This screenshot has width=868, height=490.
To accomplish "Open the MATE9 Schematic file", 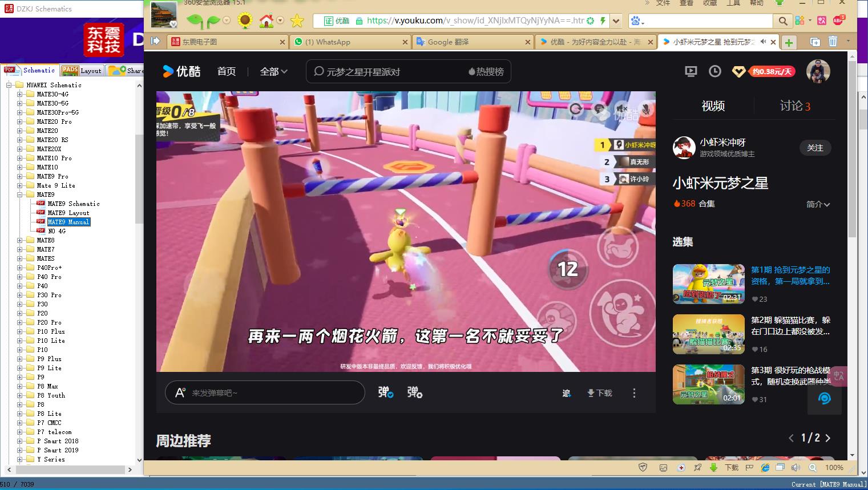I will pos(74,204).
